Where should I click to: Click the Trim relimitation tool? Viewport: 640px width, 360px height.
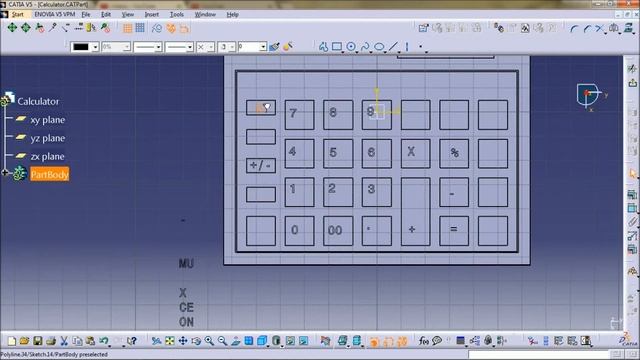point(600,28)
